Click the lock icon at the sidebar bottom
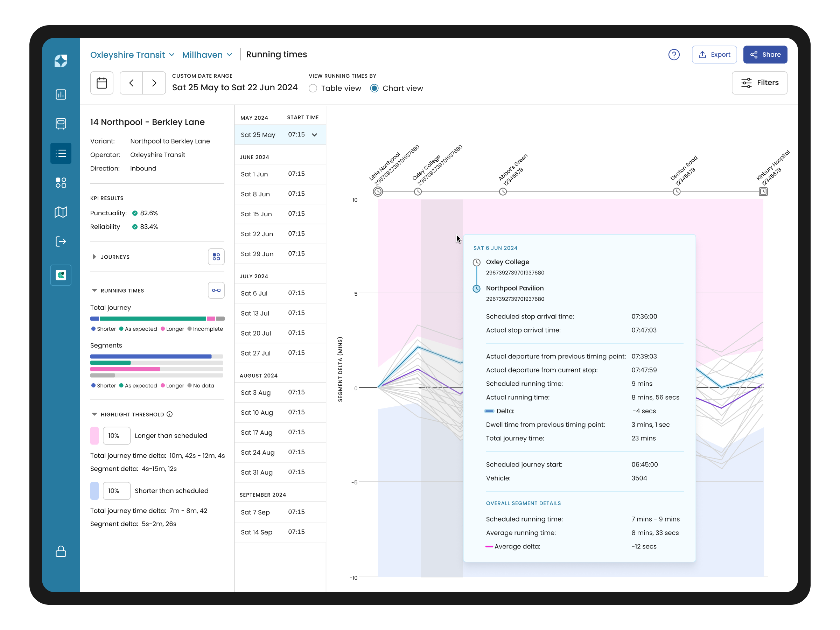This screenshot has width=840, height=630. tap(61, 552)
